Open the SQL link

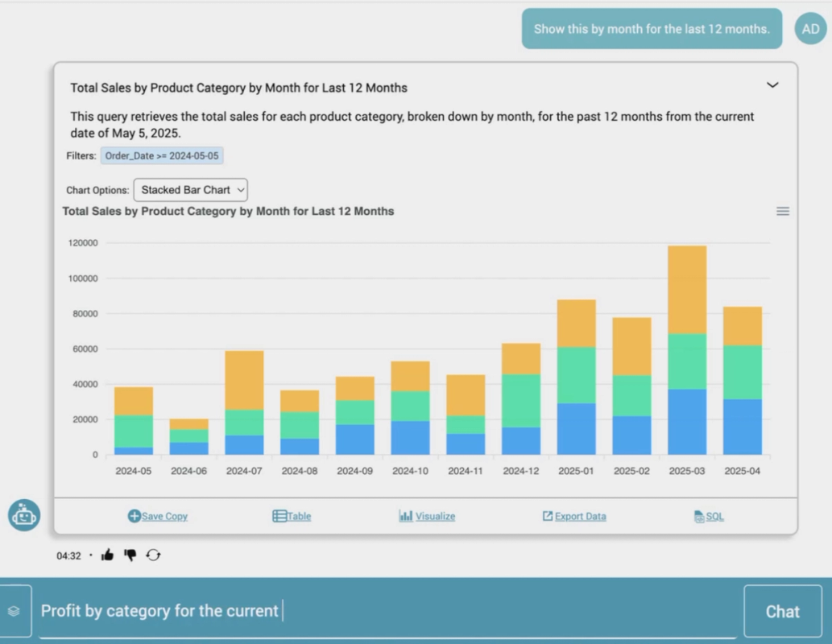pyautogui.click(x=714, y=516)
